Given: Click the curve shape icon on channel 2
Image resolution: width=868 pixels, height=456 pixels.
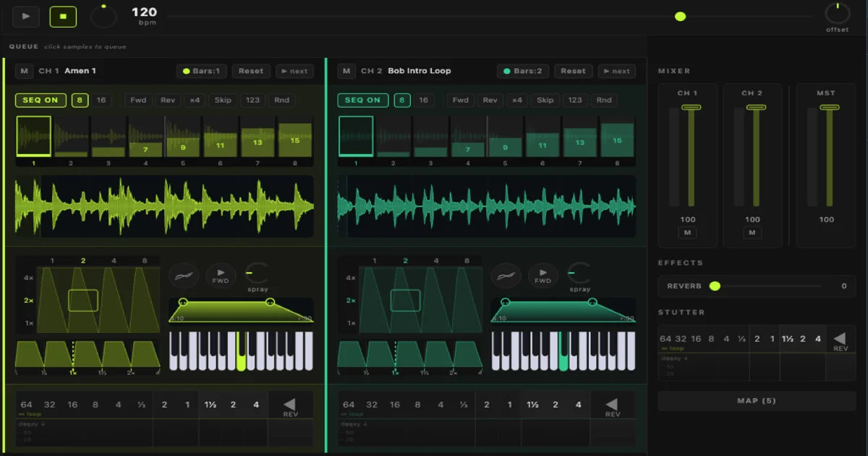Looking at the screenshot, I should pyautogui.click(x=506, y=275).
